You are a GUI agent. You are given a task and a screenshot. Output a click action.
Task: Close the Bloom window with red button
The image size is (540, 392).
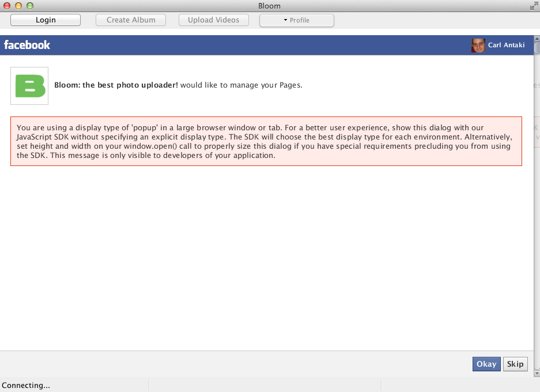pyautogui.click(x=7, y=6)
